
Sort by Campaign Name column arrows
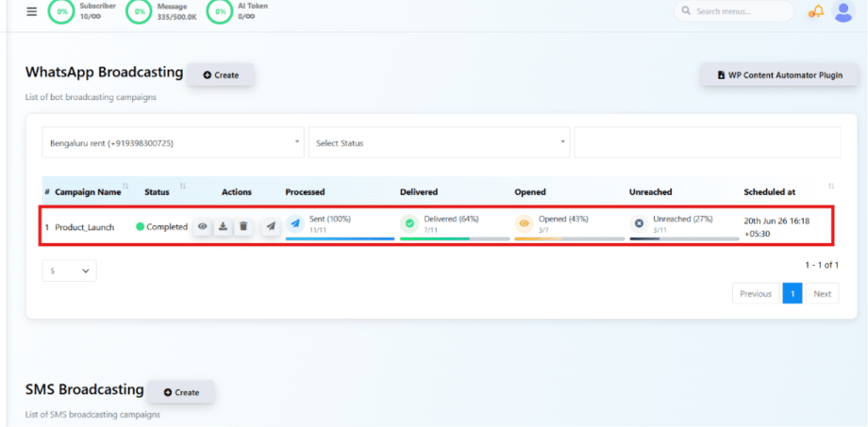click(125, 186)
